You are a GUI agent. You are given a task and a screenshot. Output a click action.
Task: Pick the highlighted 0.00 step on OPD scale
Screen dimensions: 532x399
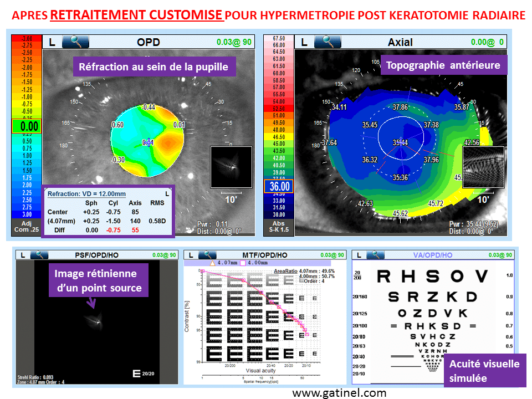pyautogui.click(x=27, y=126)
